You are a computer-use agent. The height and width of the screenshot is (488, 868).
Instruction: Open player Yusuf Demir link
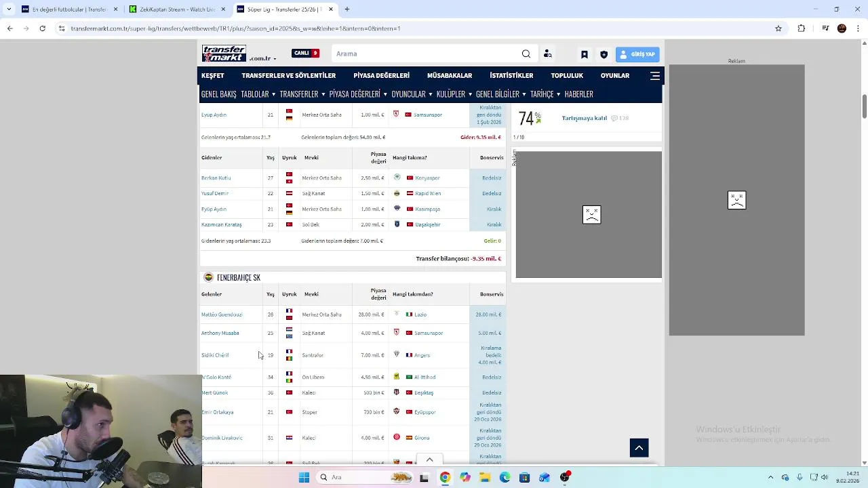click(214, 193)
